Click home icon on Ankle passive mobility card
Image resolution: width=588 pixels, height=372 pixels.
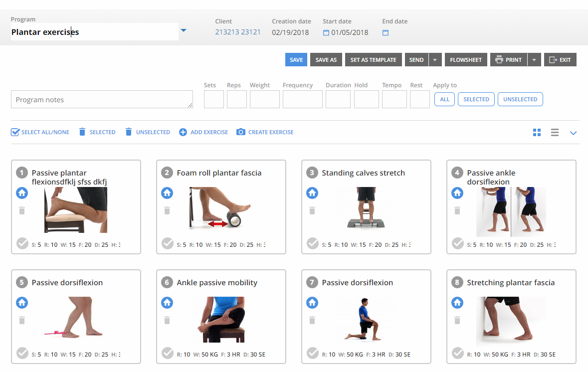click(167, 303)
